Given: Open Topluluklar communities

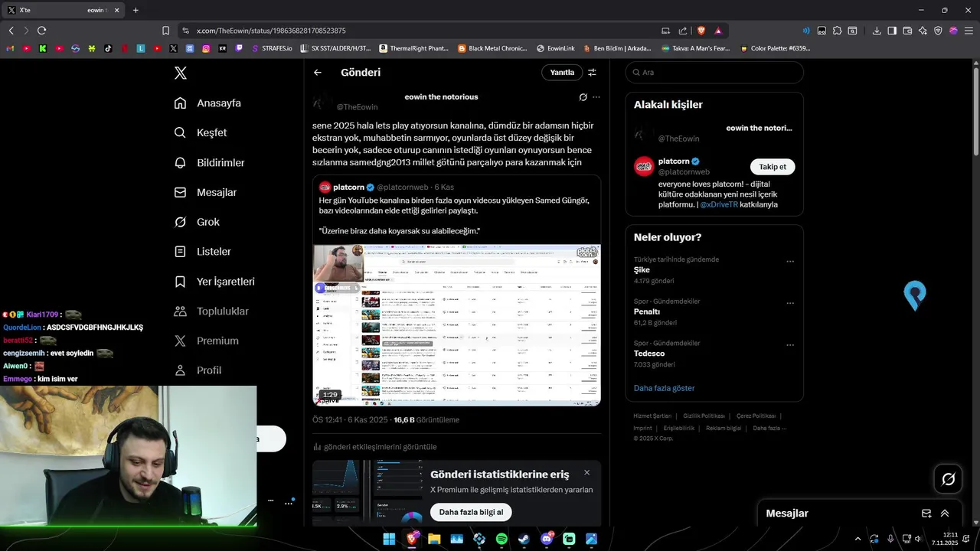Looking at the screenshot, I should pyautogui.click(x=211, y=311).
